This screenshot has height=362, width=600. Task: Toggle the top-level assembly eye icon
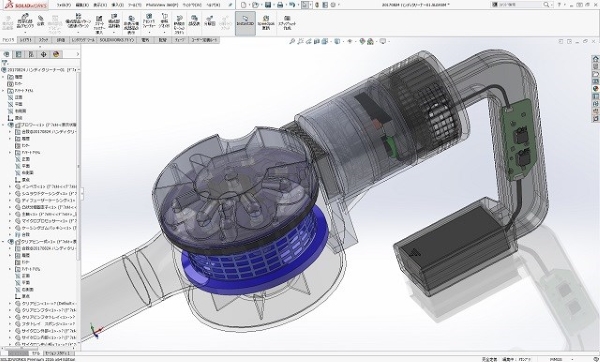(4, 70)
